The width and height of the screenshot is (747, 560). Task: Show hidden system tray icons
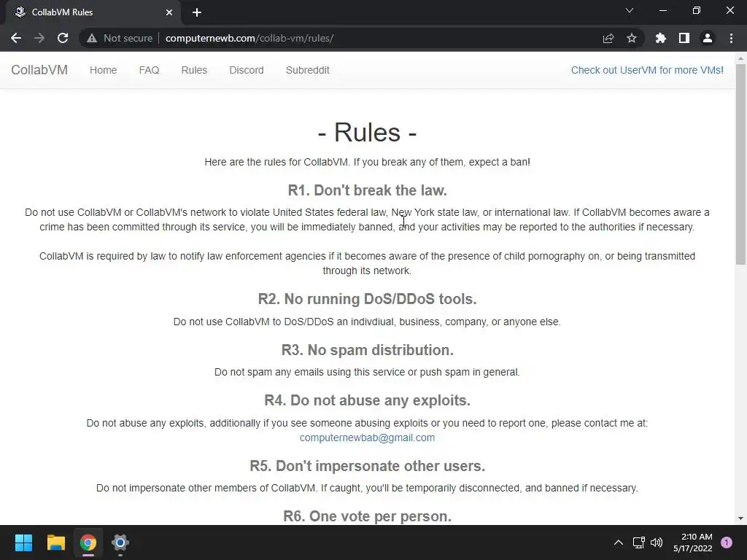[619, 542]
